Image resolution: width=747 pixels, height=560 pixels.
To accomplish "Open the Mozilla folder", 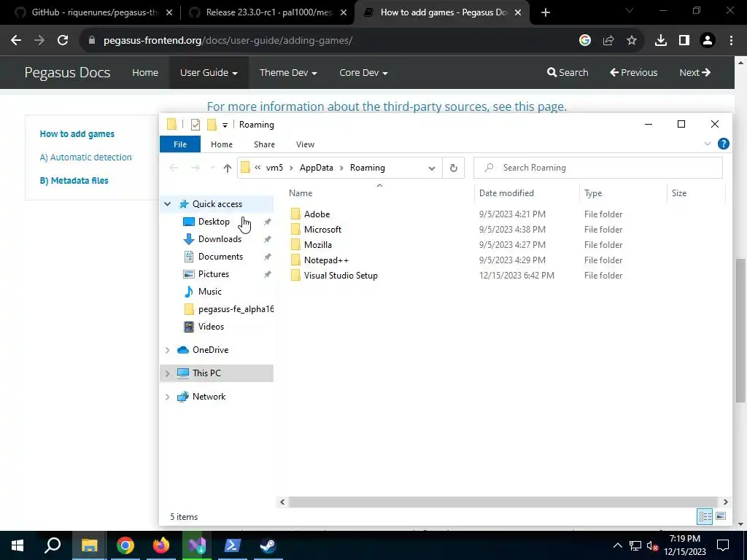I will point(318,245).
